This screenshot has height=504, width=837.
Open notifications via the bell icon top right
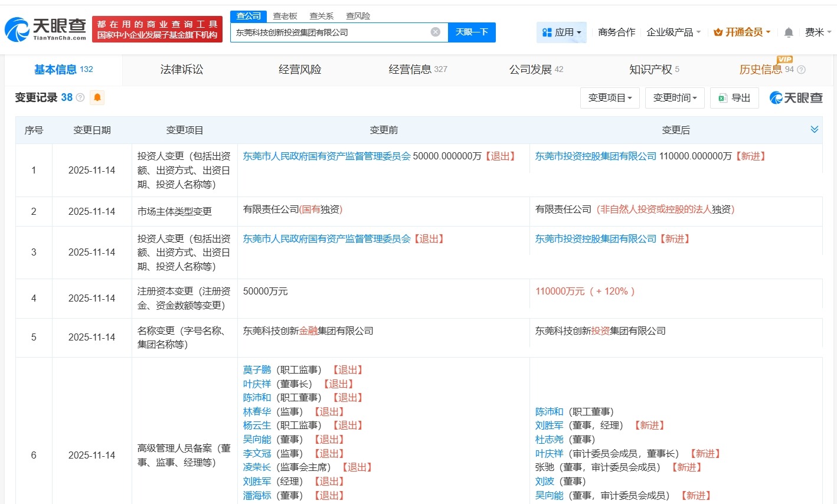click(x=788, y=32)
